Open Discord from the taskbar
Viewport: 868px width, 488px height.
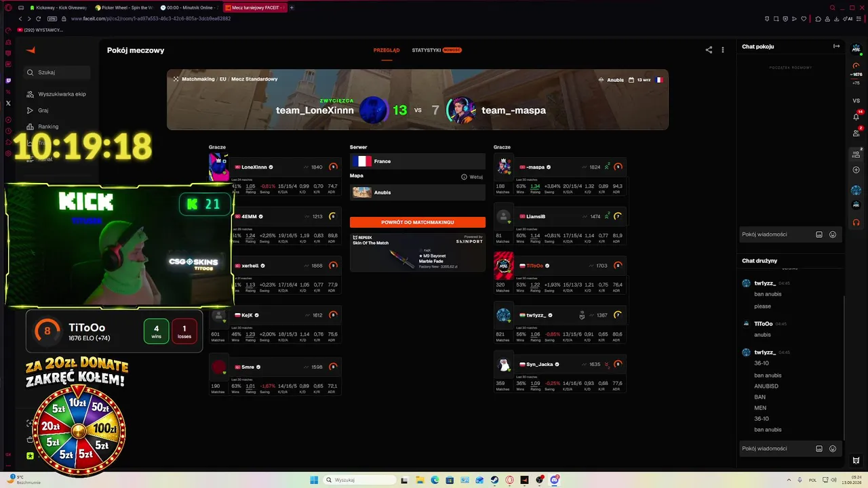(554, 480)
